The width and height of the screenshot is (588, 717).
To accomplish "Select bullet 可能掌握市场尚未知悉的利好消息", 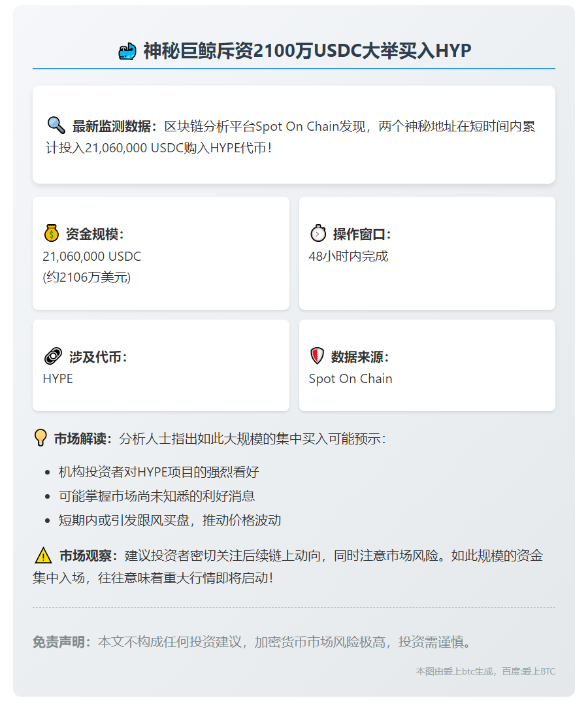I will [x=157, y=496].
